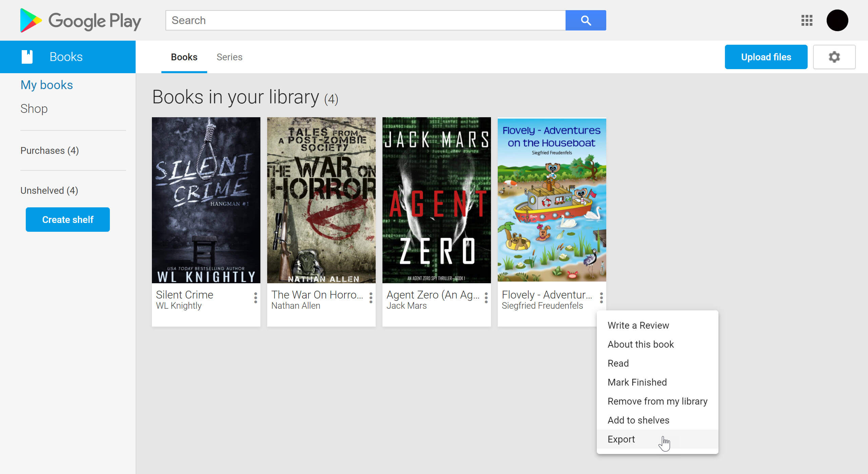Click the Upload files button icon
Viewport: 868px width, 474px height.
point(766,57)
